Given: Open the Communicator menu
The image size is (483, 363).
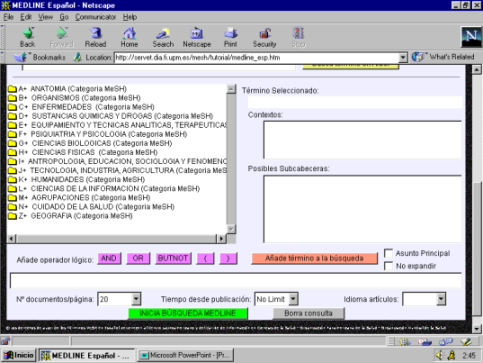Looking at the screenshot, I should pyautogui.click(x=95, y=17).
